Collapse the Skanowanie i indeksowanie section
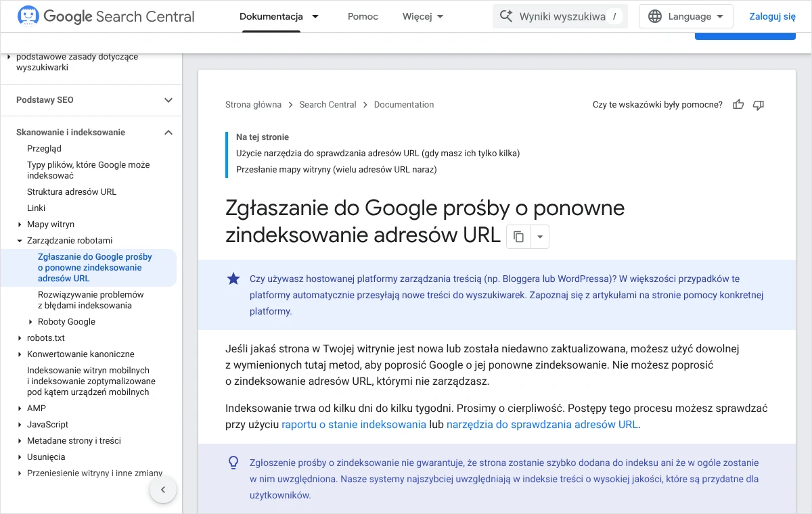This screenshot has height=514, width=812. pos(168,133)
